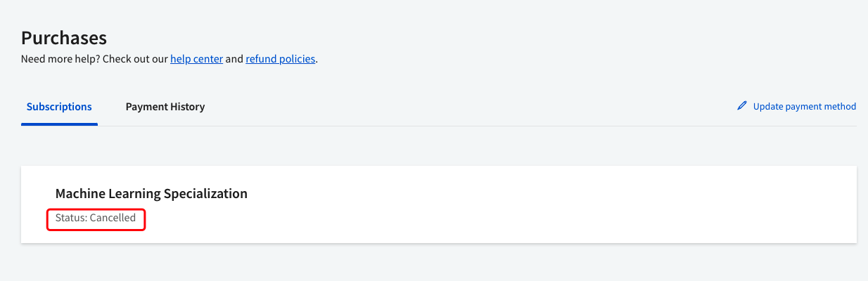Click the Status: Cancelled label
Image resolution: width=868 pixels, height=281 pixels.
point(96,218)
